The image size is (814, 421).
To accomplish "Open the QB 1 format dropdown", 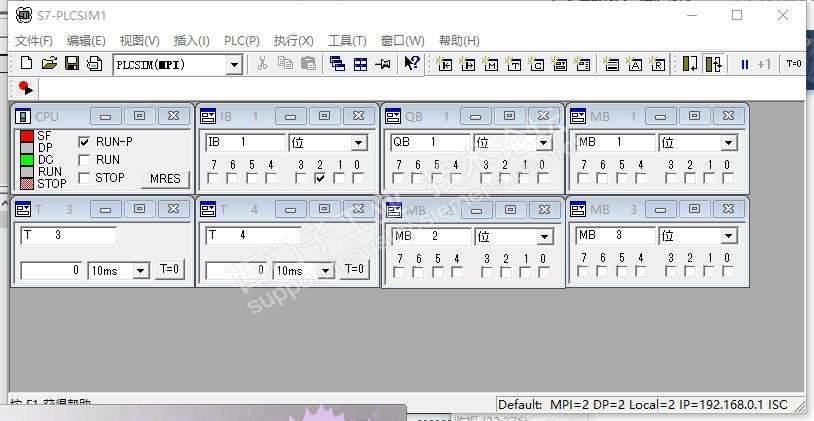I will (x=544, y=143).
